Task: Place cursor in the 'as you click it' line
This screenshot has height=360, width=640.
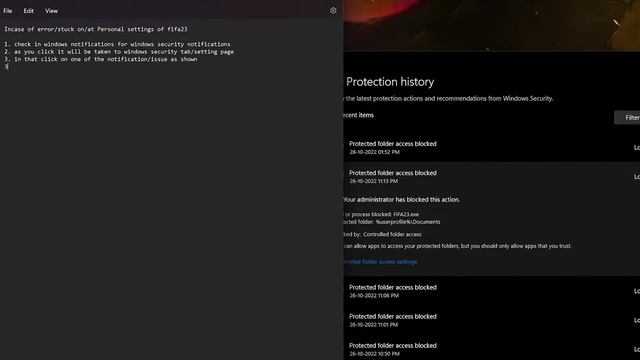Action: [119, 52]
